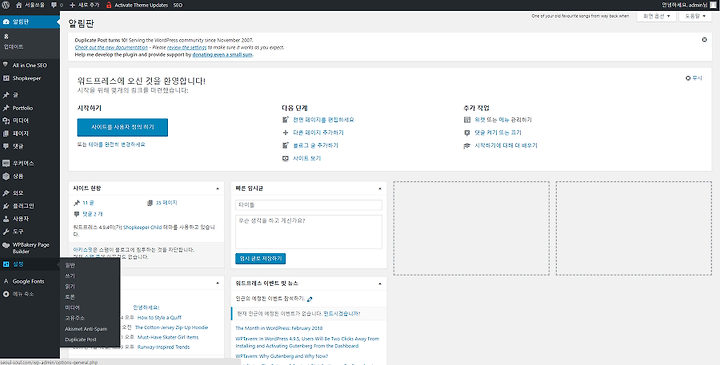Click the quick draft content textarea
720x365 pixels.
(309, 232)
